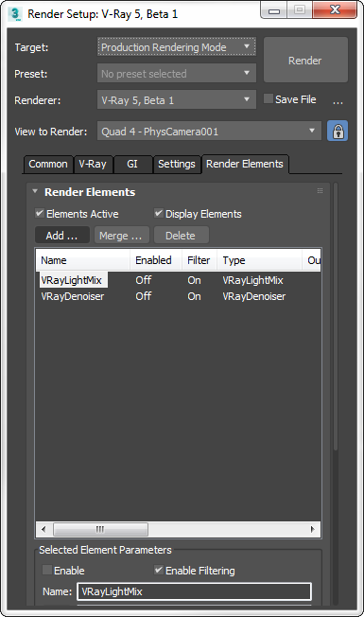Click the Add ... button
364x617 pixels.
[62, 236]
